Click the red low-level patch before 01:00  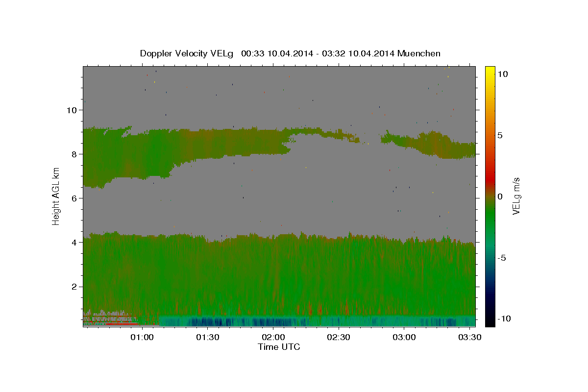(121, 323)
